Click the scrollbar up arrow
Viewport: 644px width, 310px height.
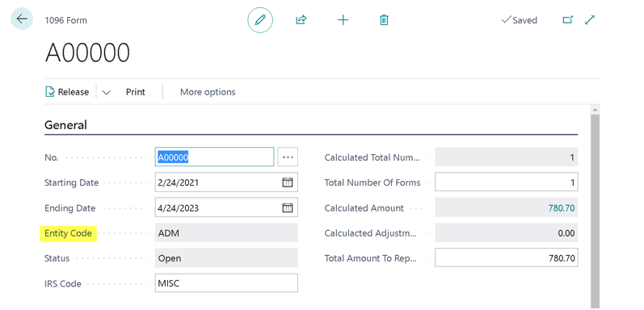pyautogui.click(x=595, y=110)
